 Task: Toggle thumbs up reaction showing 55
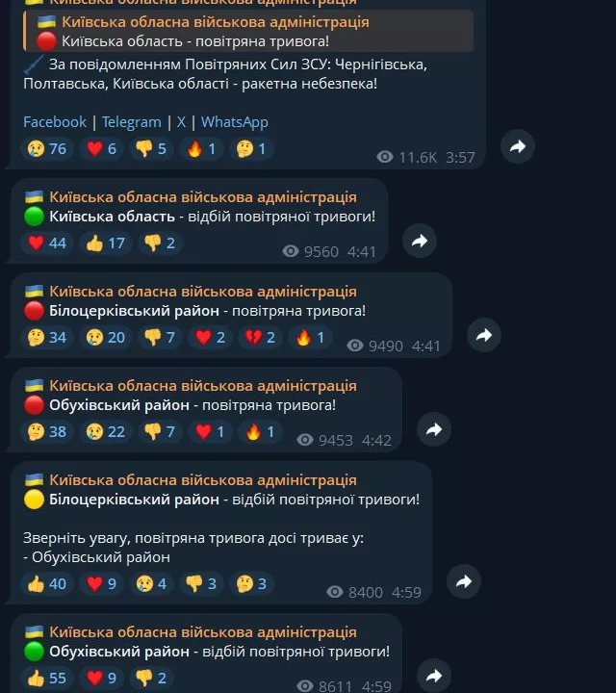[x=47, y=678]
